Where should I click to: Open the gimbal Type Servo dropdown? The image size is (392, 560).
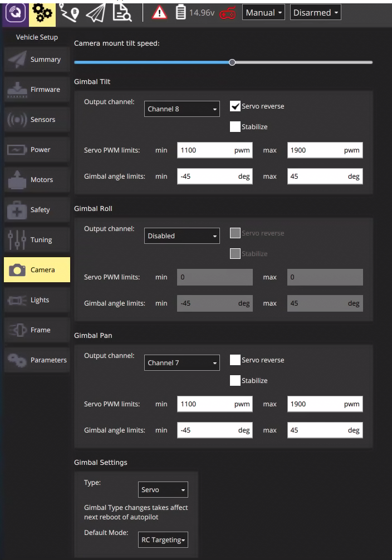(x=163, y=490)
